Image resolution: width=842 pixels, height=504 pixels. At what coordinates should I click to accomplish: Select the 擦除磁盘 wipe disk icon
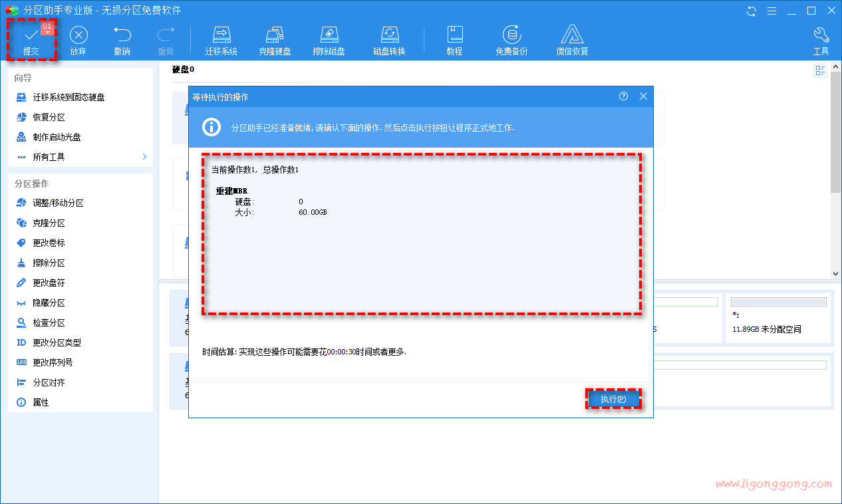[x=329, y=40]
